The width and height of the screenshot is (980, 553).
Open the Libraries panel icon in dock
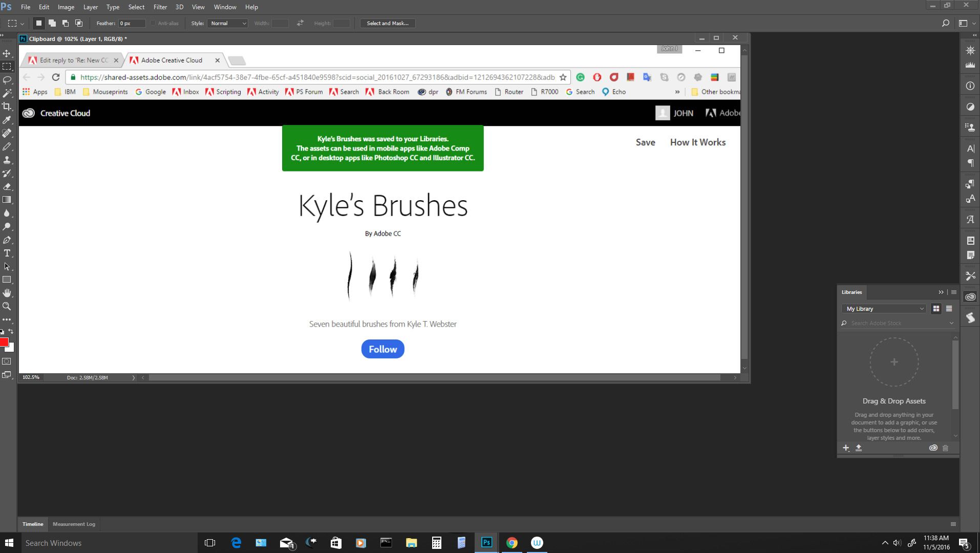tap(970, 296)
